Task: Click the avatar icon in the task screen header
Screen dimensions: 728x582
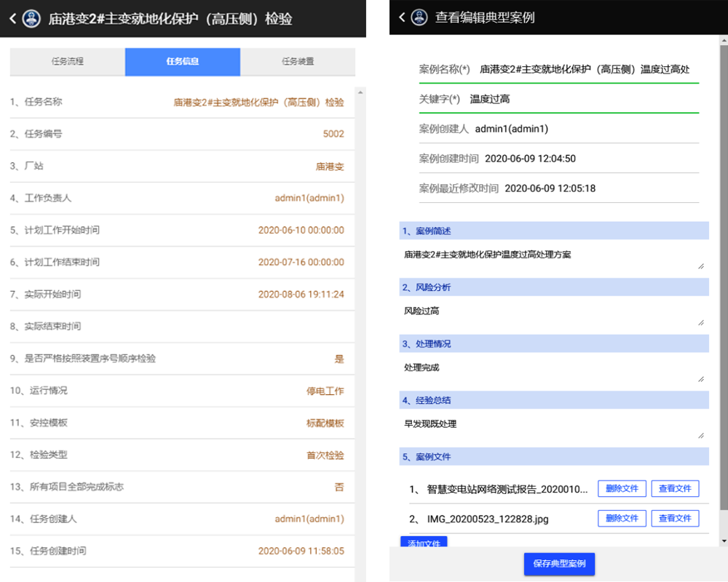Action: click(x=31, y=19)
